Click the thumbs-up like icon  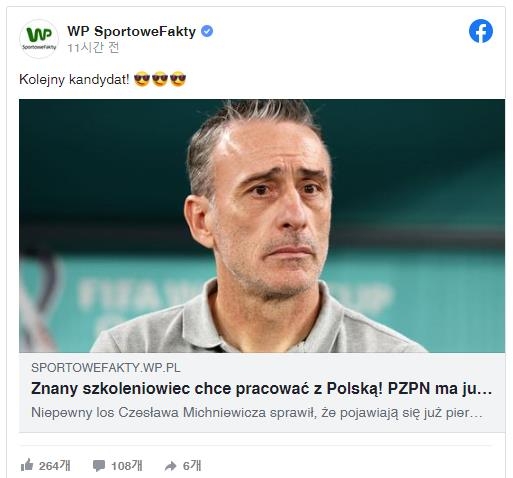(x=27, y=465)
